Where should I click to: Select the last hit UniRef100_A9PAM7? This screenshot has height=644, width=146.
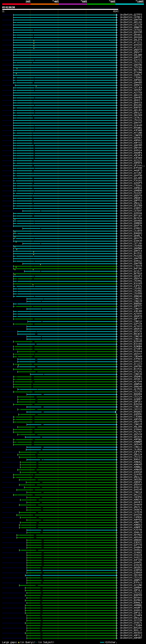click(131, 638)
